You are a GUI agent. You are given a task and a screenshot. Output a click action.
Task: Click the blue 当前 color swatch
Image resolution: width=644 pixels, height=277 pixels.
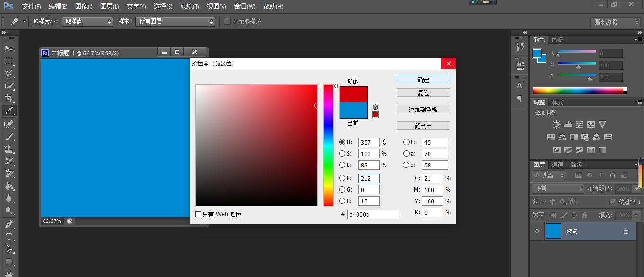353,111
